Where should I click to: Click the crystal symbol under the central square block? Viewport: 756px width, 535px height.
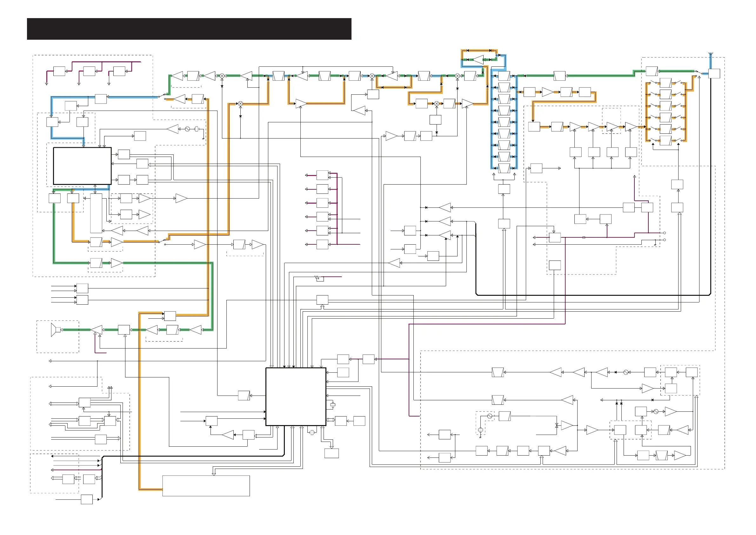pos(312,432)
